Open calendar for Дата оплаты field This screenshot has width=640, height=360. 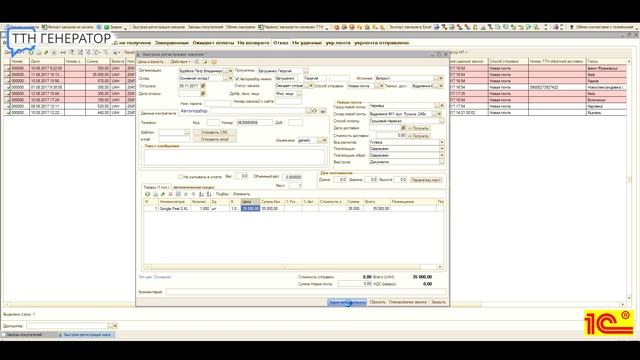[203, 94]
